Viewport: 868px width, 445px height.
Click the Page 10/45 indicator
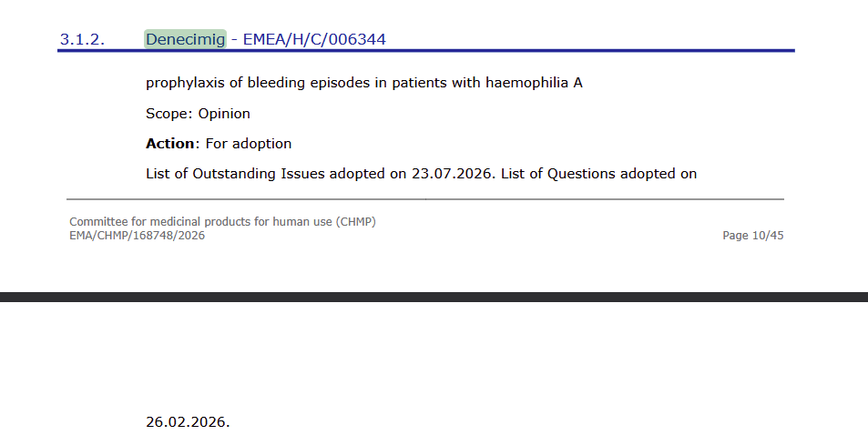point(753,236)
